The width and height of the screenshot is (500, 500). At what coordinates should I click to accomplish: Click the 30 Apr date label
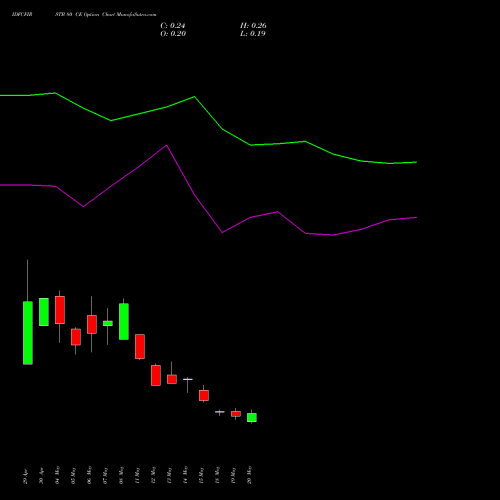(41, 476)
